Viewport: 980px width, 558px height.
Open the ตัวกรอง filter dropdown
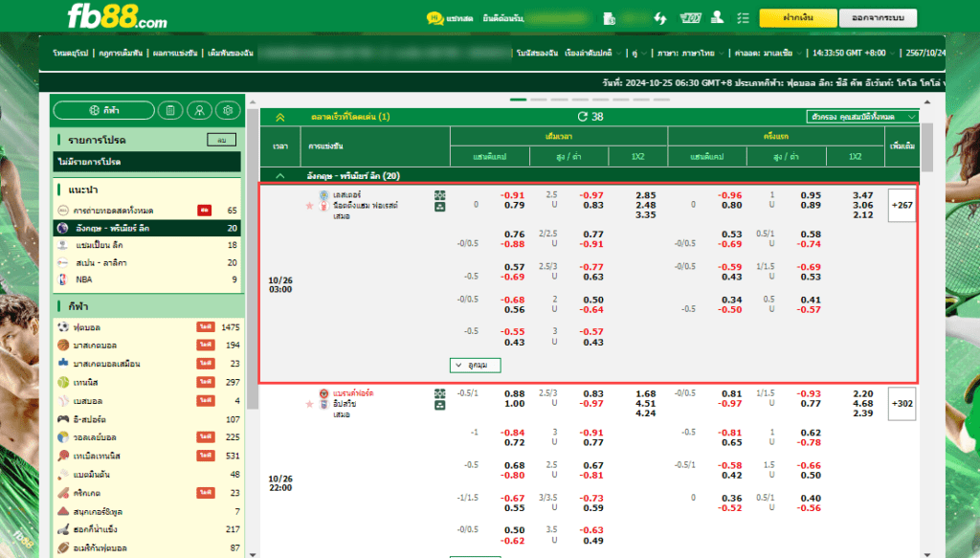pos(862,117)
